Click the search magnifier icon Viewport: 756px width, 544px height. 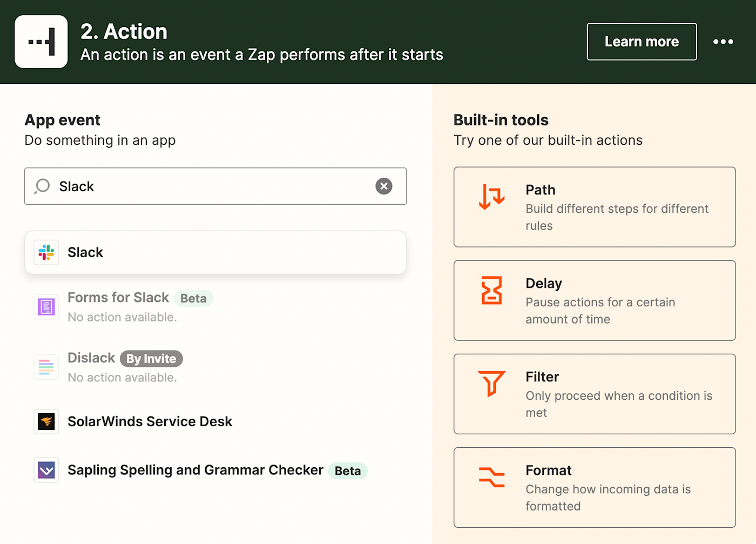[42, 186]
